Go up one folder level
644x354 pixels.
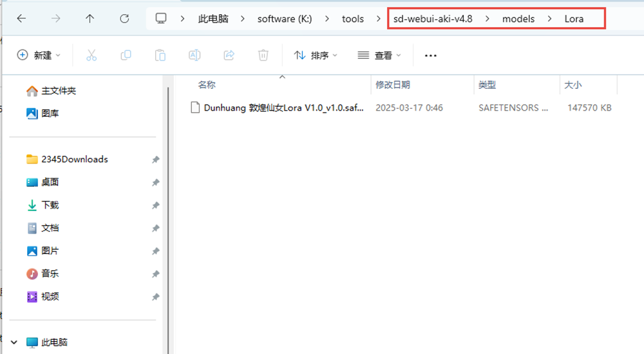coord(90,19)
